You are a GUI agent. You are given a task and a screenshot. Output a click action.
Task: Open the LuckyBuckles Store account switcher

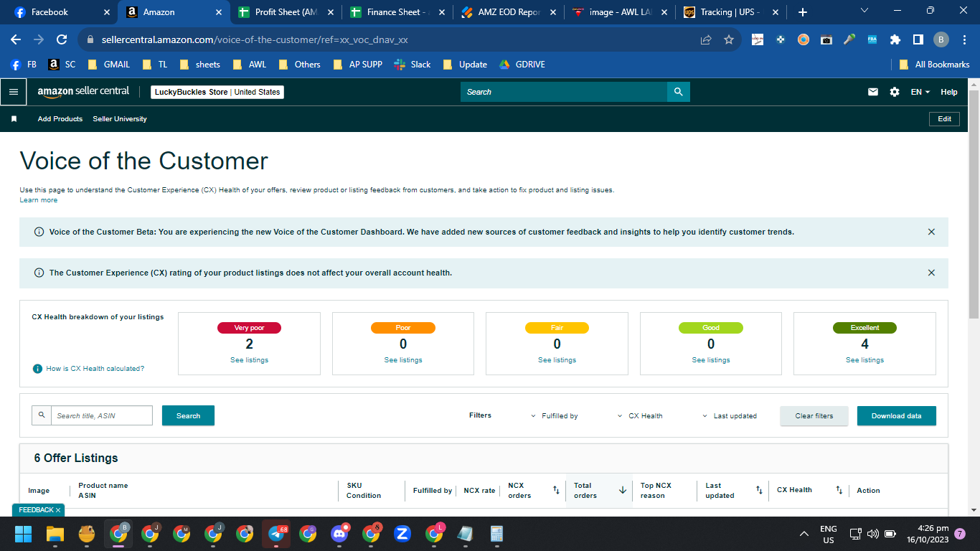[217, 92]
